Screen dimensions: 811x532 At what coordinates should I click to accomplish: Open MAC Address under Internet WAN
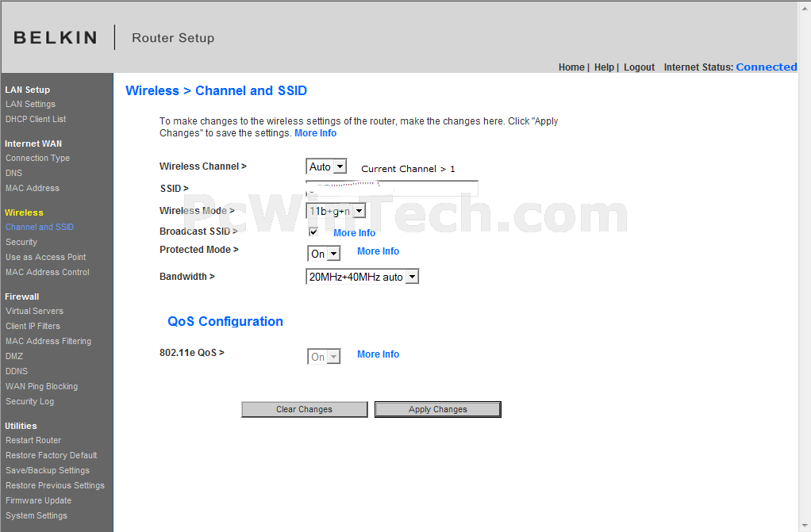pos(32,188)
